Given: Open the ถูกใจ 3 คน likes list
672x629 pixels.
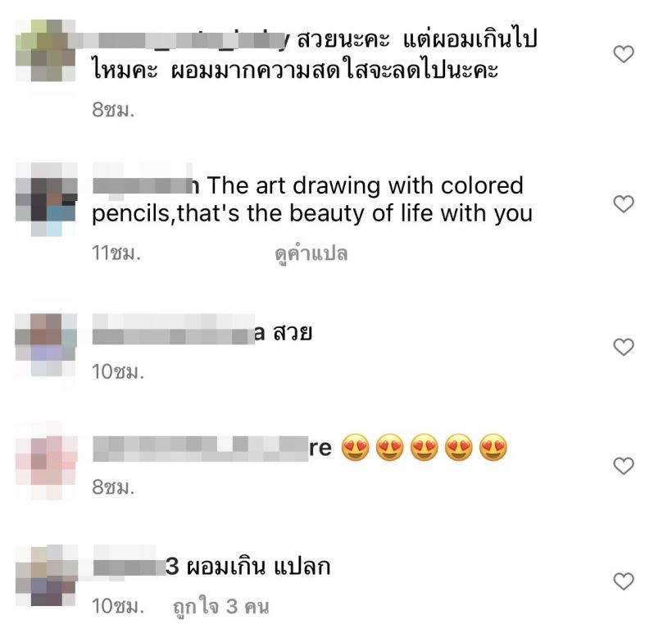Looking at the screenshot, I should tap(221, 606).
